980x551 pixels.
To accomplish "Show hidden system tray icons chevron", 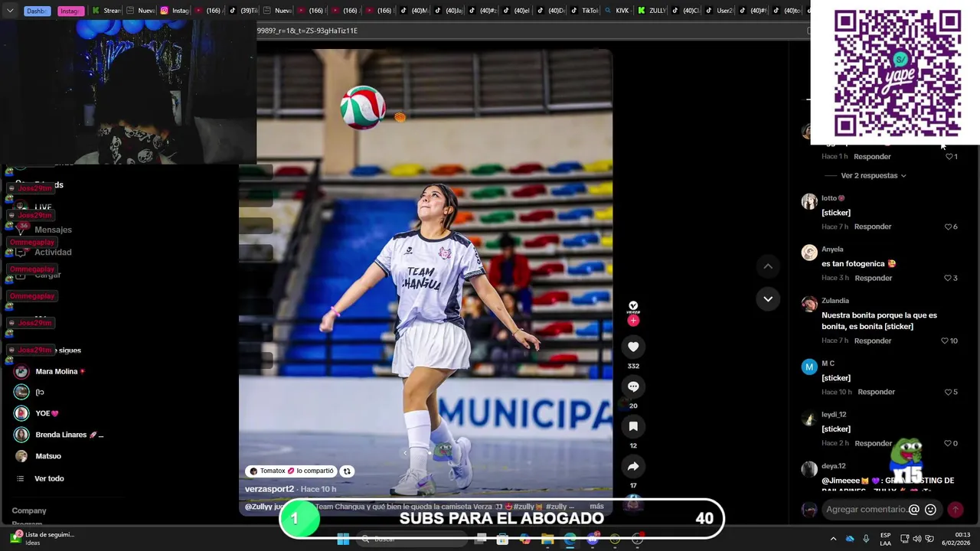I will pyautogui.click(x=833, y=539).
